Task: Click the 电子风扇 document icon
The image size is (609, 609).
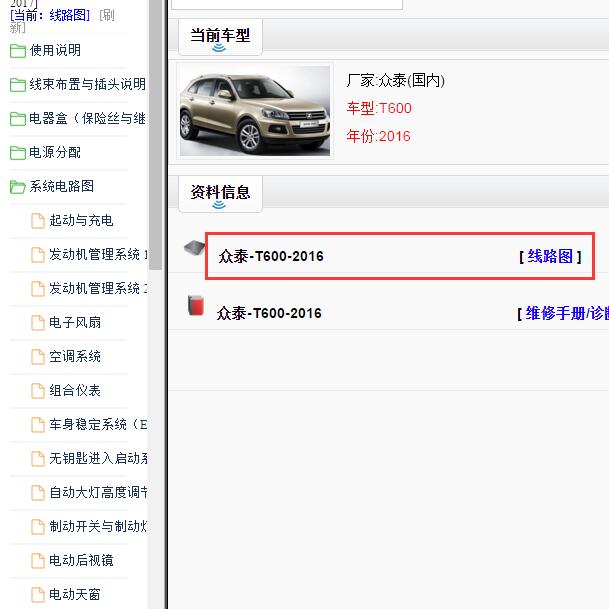Action: point(38,323)
